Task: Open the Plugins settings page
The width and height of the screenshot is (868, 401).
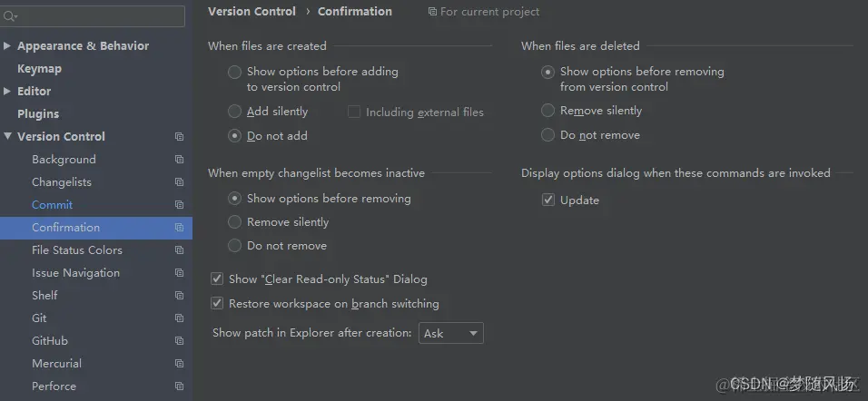Action: 38,114
